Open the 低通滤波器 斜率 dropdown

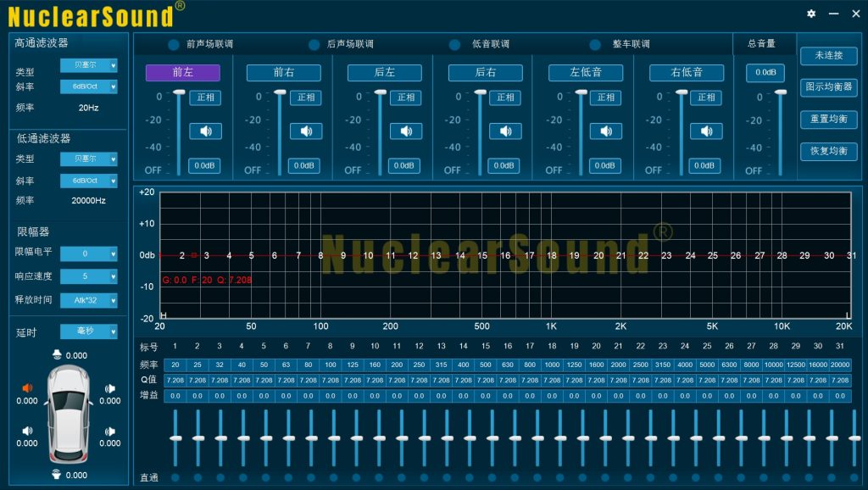point(88,181)
